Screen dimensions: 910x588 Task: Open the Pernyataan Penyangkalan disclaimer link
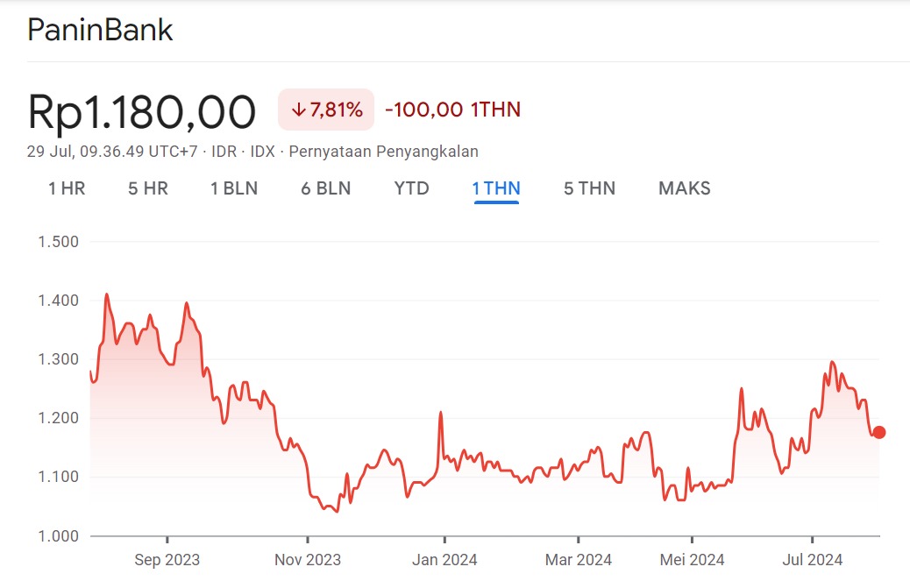coord(384,152)
